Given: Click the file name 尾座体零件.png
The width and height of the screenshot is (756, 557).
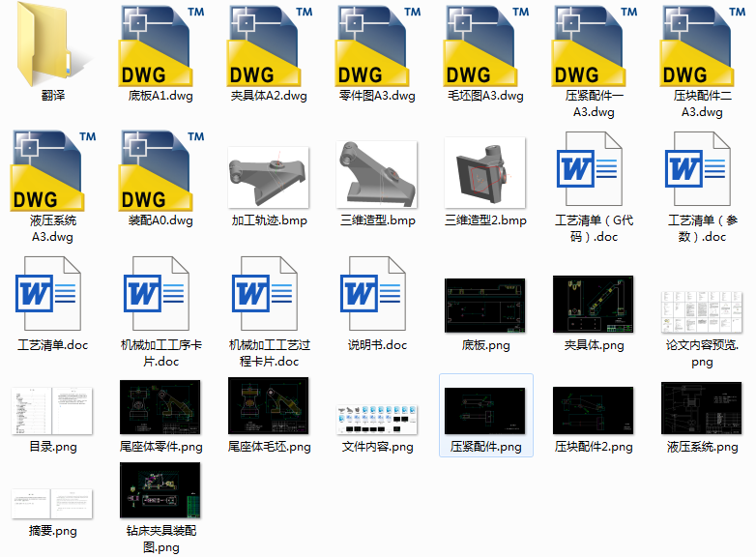Looking at the screenshot, I should [x=161, y=447].
